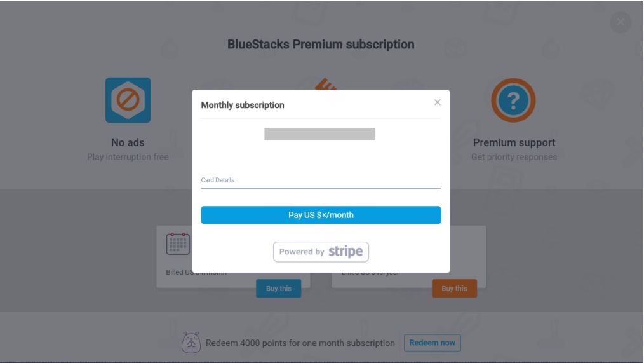The width and height of the screenshot is (644, 363).
Task: Click Redeem 4000 points text
Action: pos(300,343)
